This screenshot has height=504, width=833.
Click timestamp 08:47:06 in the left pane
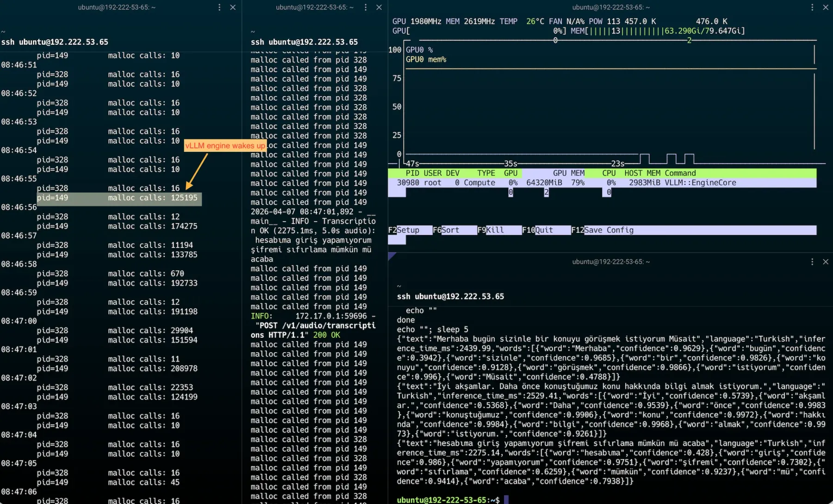[19, 492]
